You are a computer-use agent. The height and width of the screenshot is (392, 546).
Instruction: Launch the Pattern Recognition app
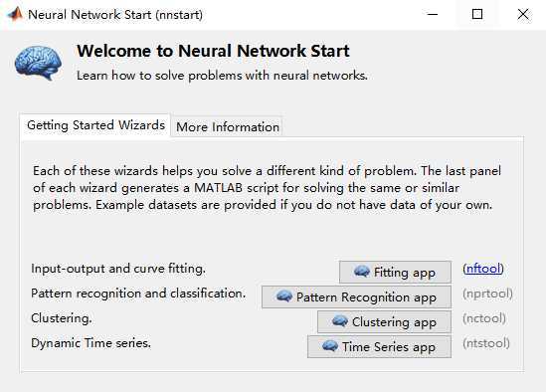pos(357,296)
